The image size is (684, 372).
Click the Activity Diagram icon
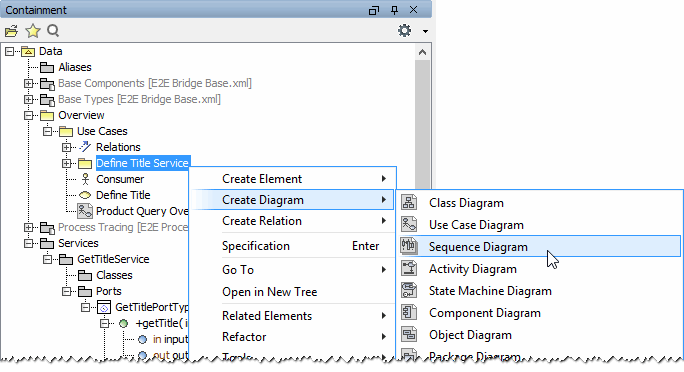[409, 268]
